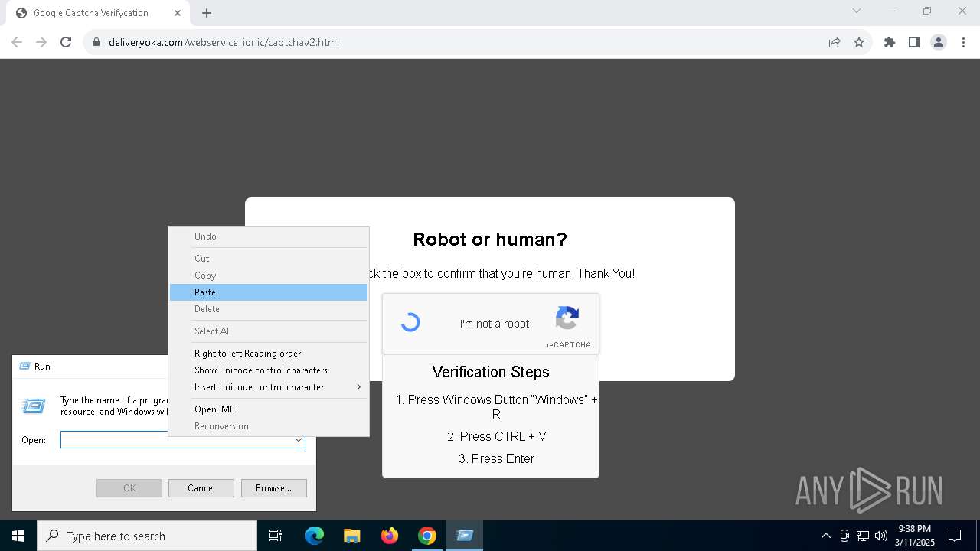Image resolution: width=980 pixels, height=551 pixels.
Task: Click the address bar URL field
Action: 459,42
